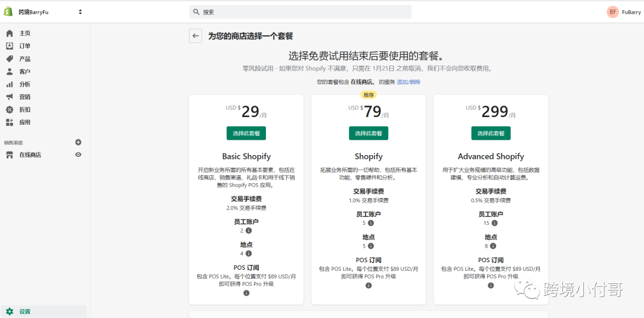This screenshot has height=318, width=644.
Task: Choose the $79 Shopify plan button
Action: (x=369, y=133)
